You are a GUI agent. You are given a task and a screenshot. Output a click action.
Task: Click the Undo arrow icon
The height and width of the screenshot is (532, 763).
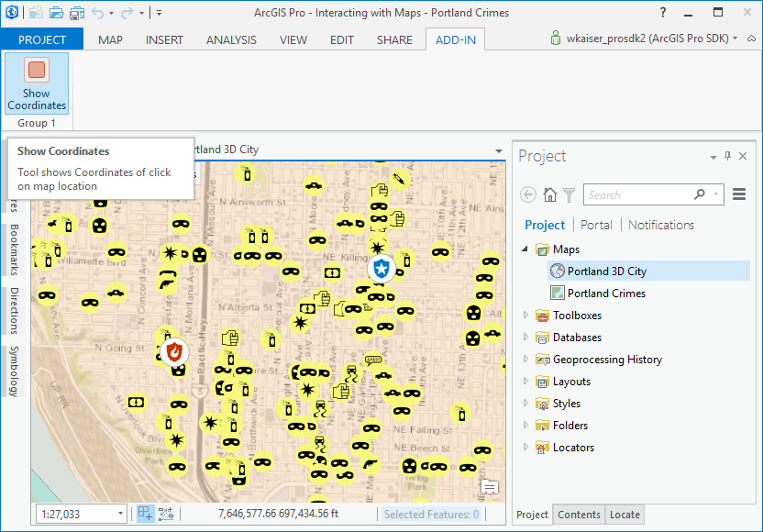(x=97, y=13)
